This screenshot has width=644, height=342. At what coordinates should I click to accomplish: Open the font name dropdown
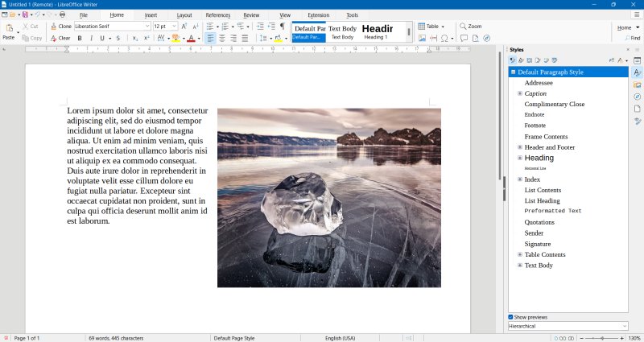(x=147, y=27)
